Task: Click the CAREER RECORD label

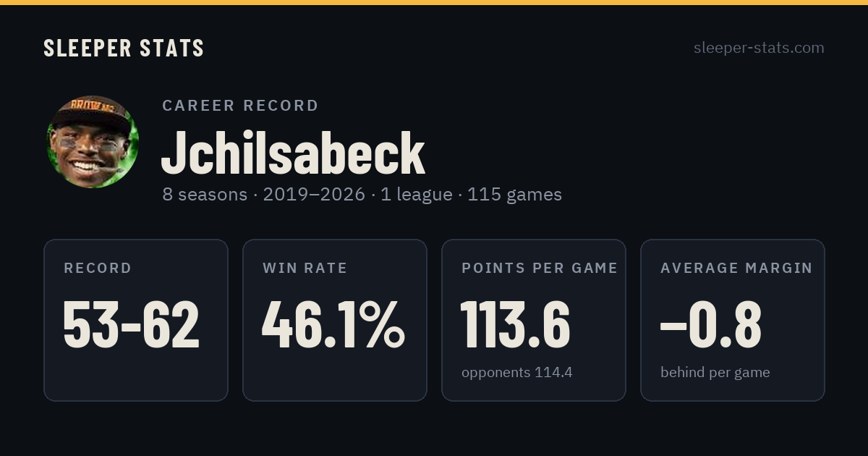Action: pos(240,106)
